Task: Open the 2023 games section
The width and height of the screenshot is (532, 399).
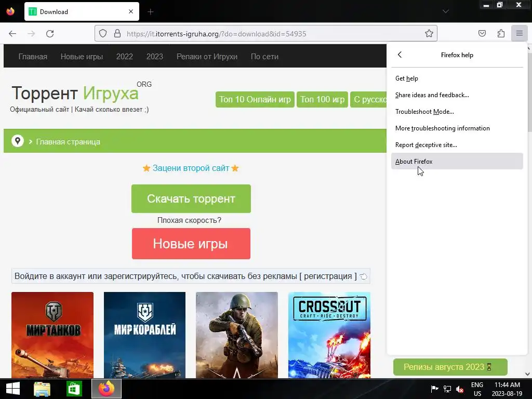Action: [x=155, y=57]
